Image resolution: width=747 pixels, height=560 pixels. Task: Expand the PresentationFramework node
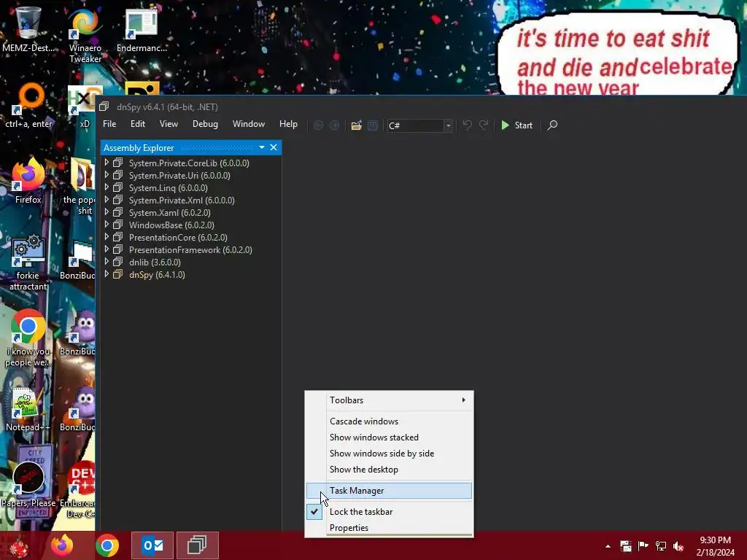point(107,249)
